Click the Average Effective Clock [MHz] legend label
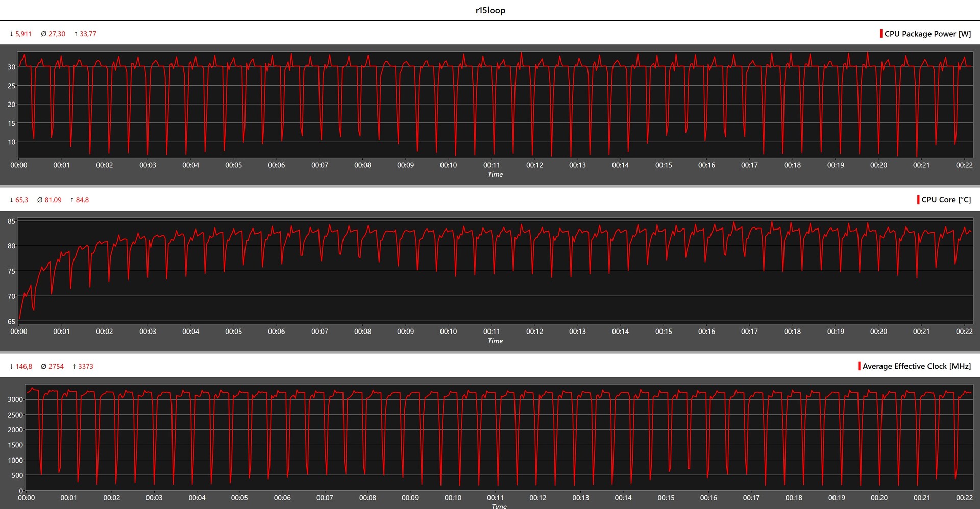Image resolution: width=980 pixels, height=509 pixels. coord(916,366)
